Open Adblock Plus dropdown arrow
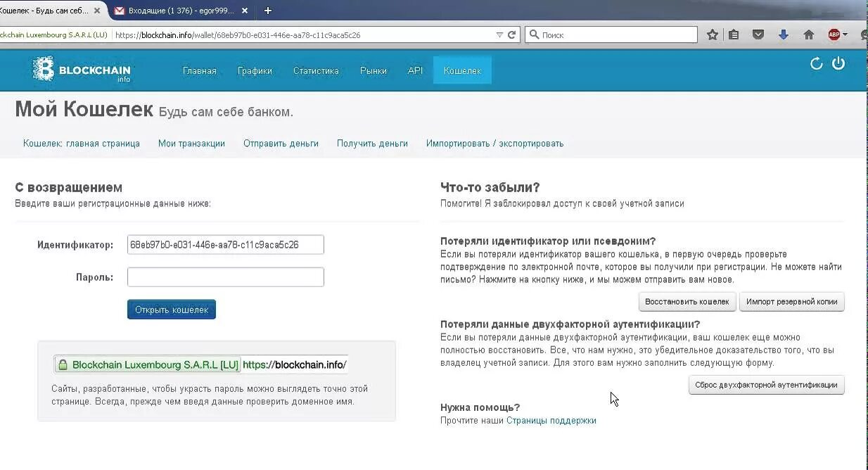Viewport: 868px width, 470px height. pos(845,34)
